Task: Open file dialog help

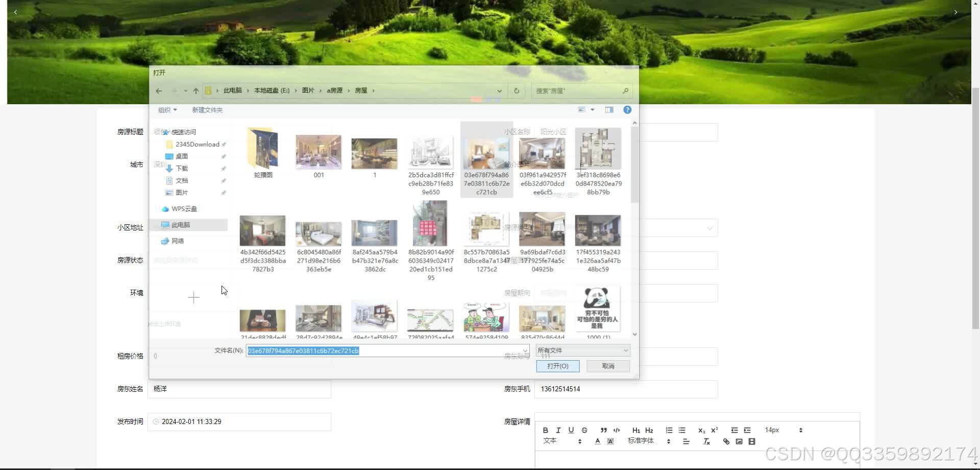Action: pyautogui.click(x=627, y=110)
